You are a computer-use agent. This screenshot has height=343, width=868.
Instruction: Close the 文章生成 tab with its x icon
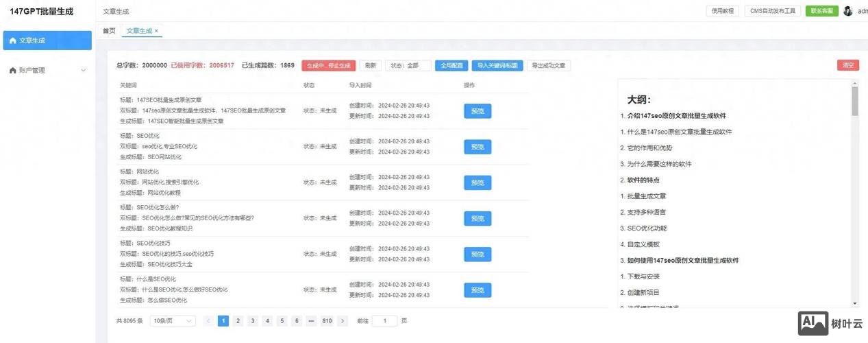156,31
